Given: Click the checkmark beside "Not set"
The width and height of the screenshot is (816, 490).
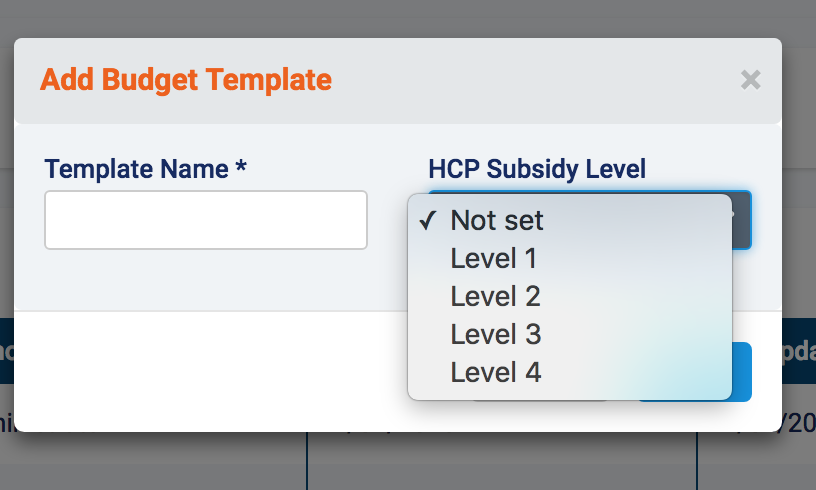Looking at the screenshot, I should (427, 220).
